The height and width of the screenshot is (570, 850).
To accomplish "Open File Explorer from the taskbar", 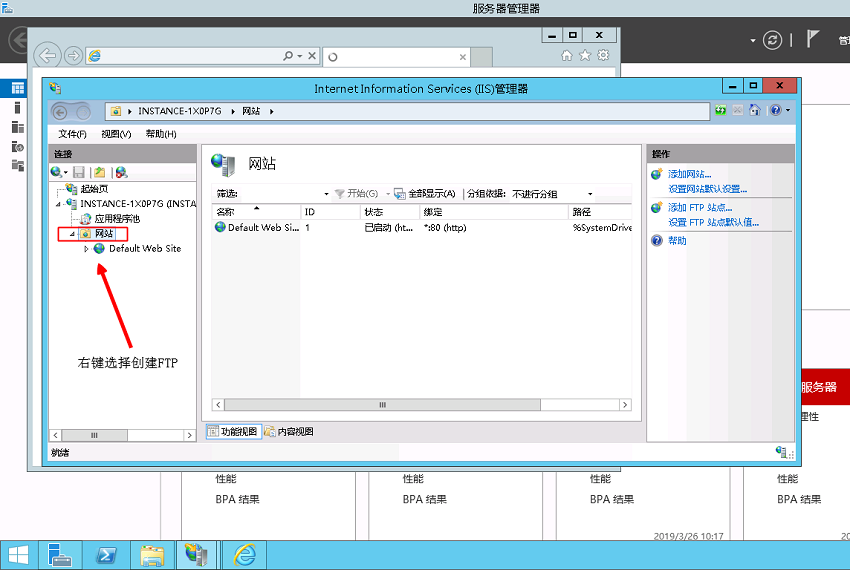I will coord(152,555).
